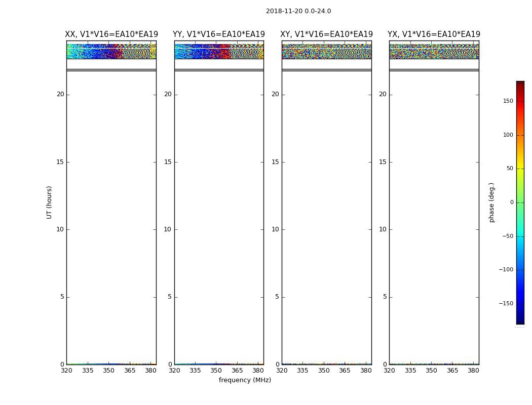Click the 380 frequency tick label of the XX panel
Screen dimensions: 532x405
coord(150,371)
